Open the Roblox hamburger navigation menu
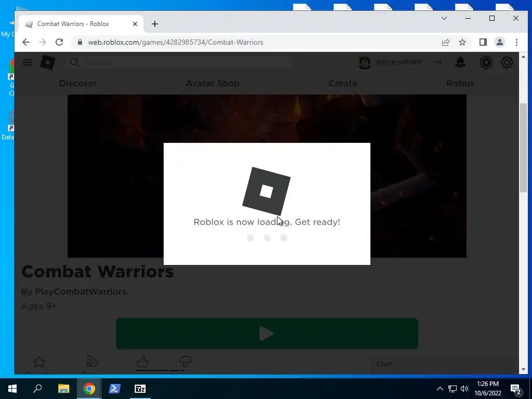 pos(28,62)
